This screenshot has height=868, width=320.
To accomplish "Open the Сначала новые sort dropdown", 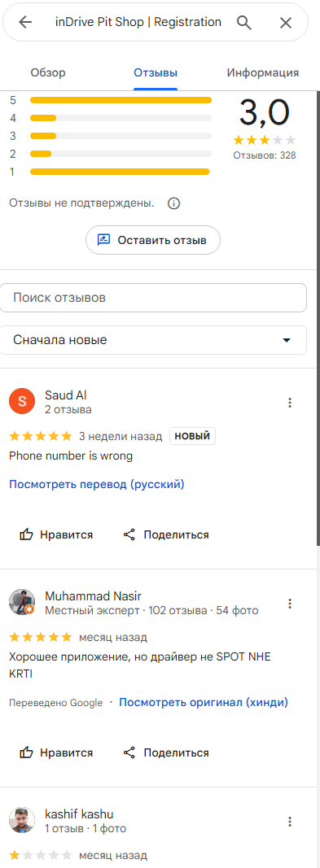I will click(x=153, y=340).
